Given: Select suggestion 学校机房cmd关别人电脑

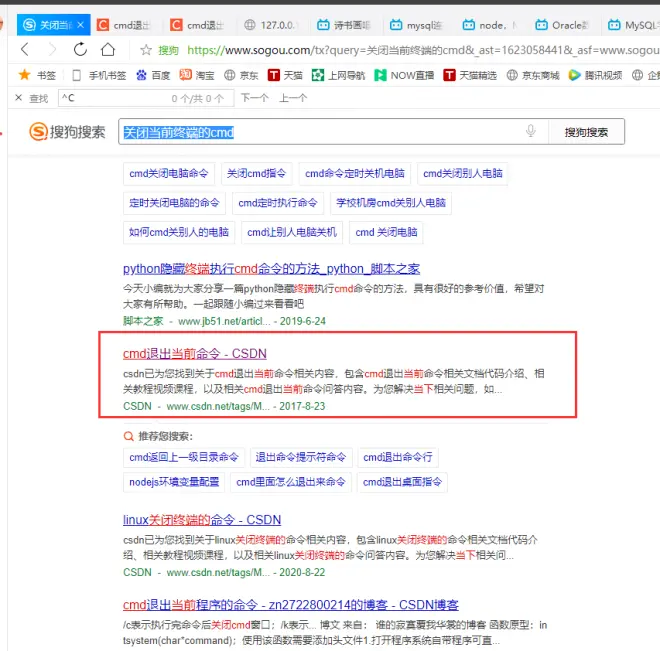Looking at the screenshot, I should [391, 203].
